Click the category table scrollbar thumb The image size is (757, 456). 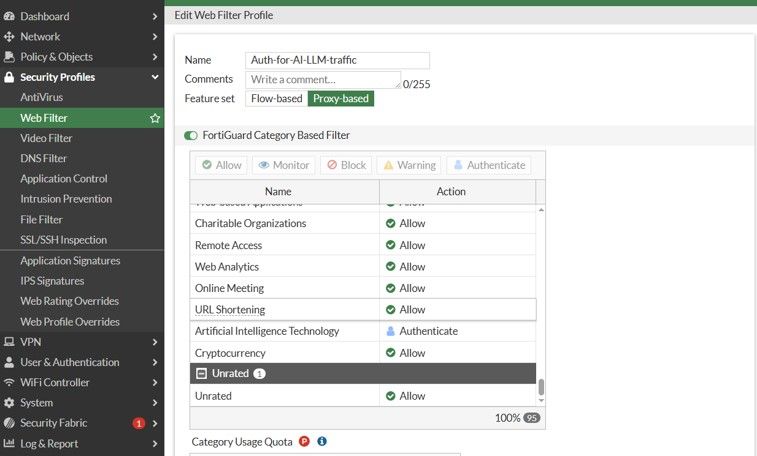pyautogui.click(x=541, y=387)
